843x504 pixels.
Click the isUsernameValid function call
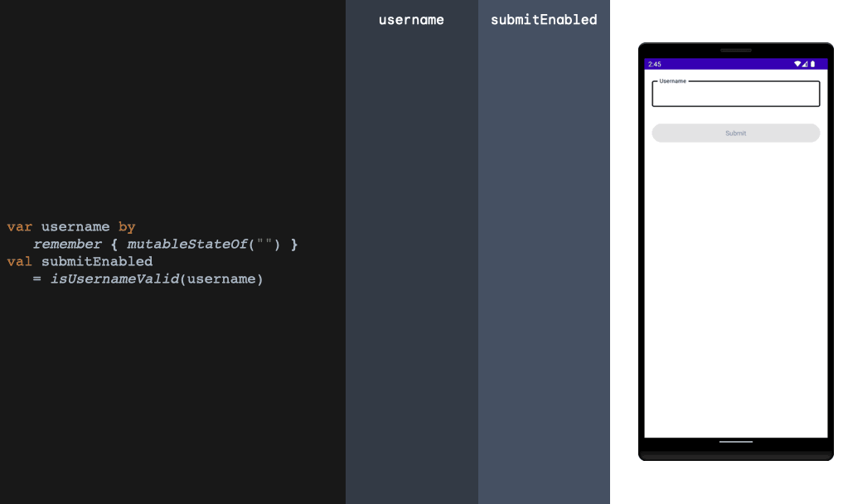tap(114, 279)
